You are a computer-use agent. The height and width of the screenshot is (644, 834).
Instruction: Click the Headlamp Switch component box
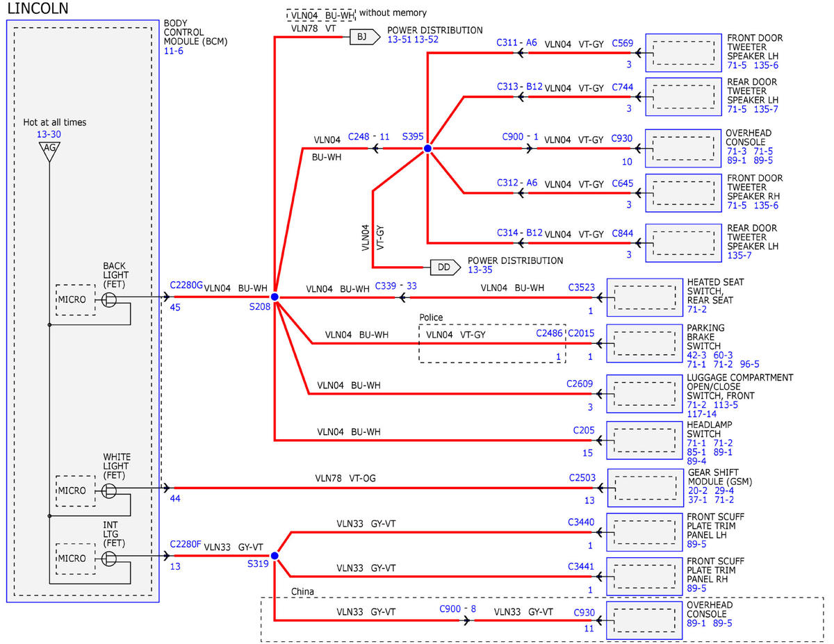click(644, 440)
